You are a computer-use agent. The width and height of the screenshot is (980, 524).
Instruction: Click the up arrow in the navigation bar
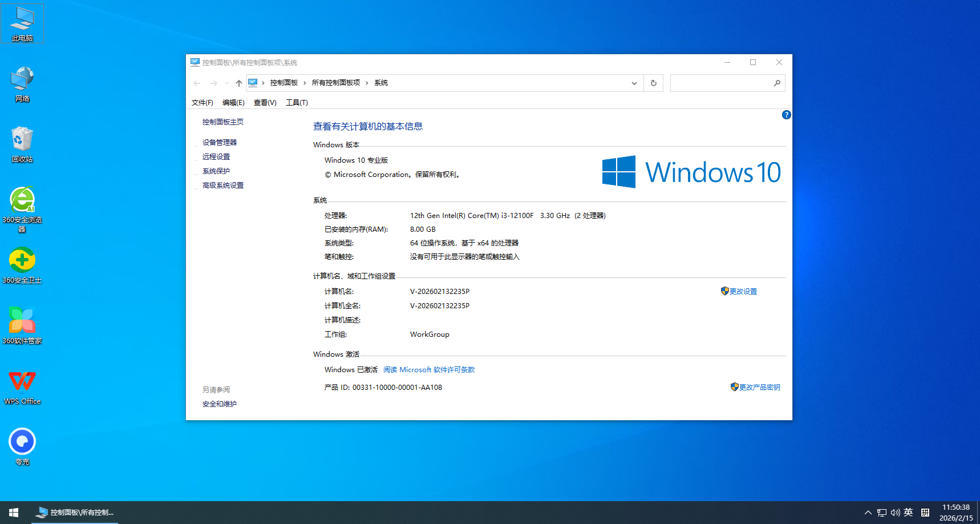click(238, 83)
